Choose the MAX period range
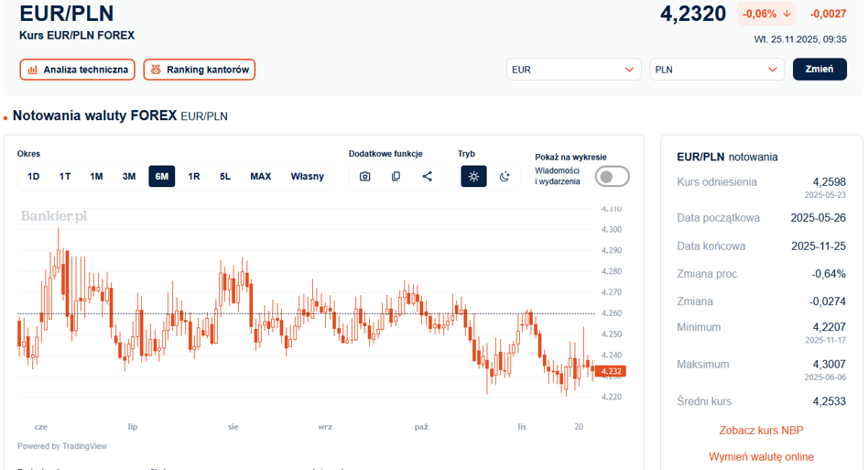Image resolution: width=868 pixels, height=470 pixels. (260, 177)
